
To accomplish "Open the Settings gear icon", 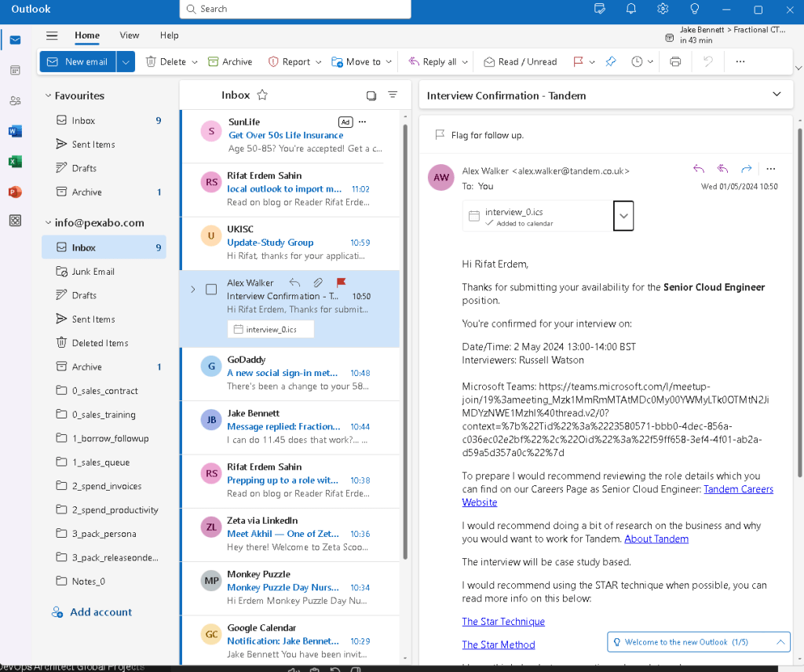I will (x=663, y=9).
